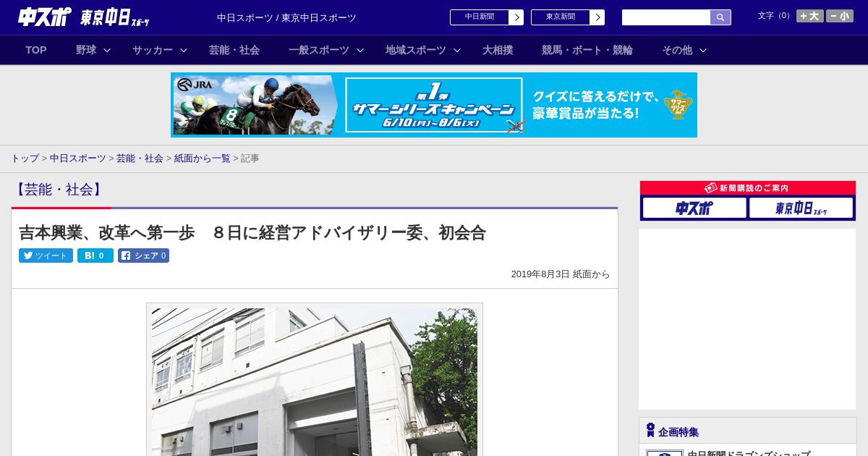Click the Hatena B! bookmark button
Viewport: 868px width, 456px height.
click(95, 256)
